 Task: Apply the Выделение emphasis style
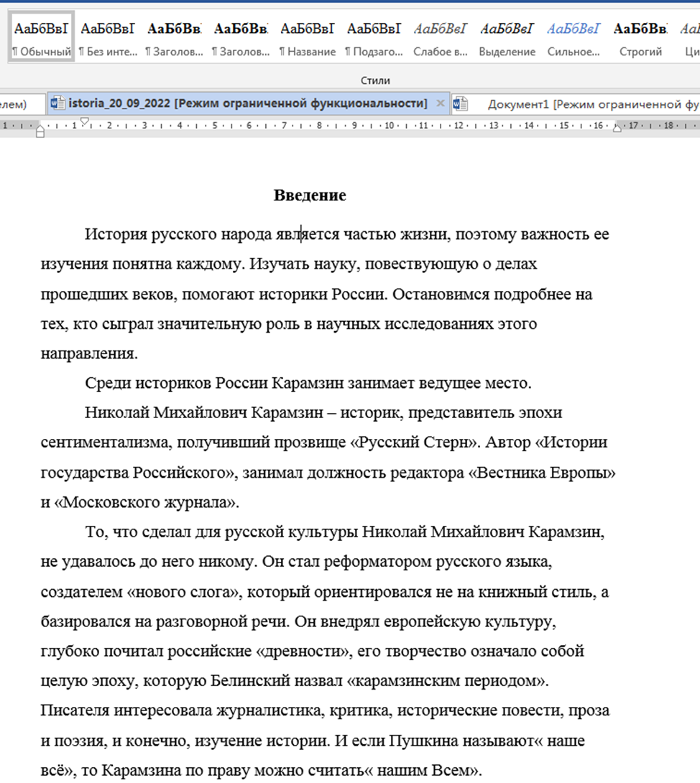pyautogui.click(x=507, y=37)
